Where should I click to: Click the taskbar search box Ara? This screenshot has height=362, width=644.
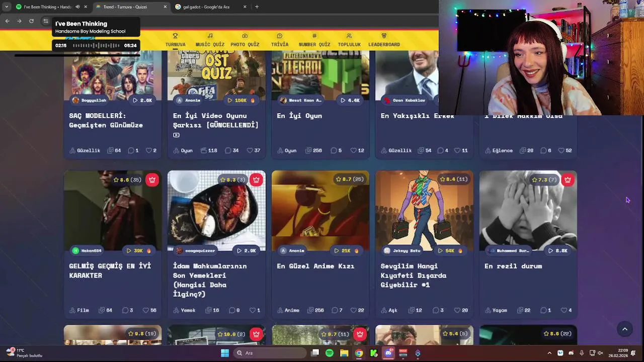(x=270, y=353)
